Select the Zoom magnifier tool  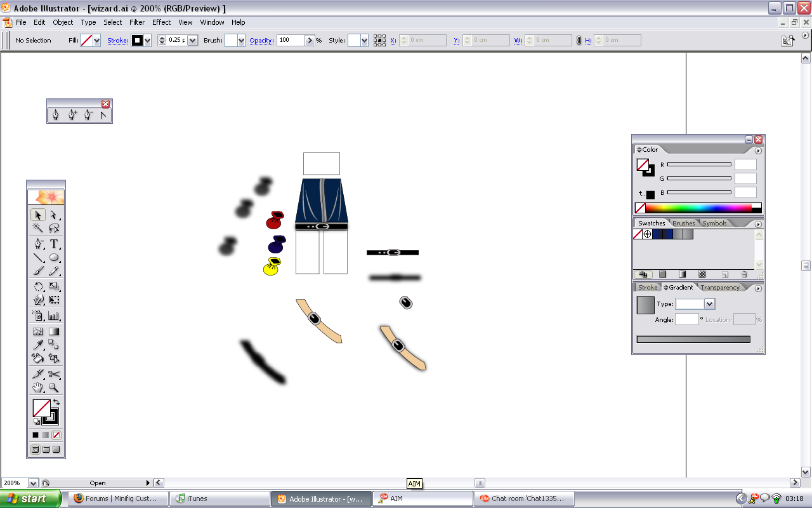54,387
